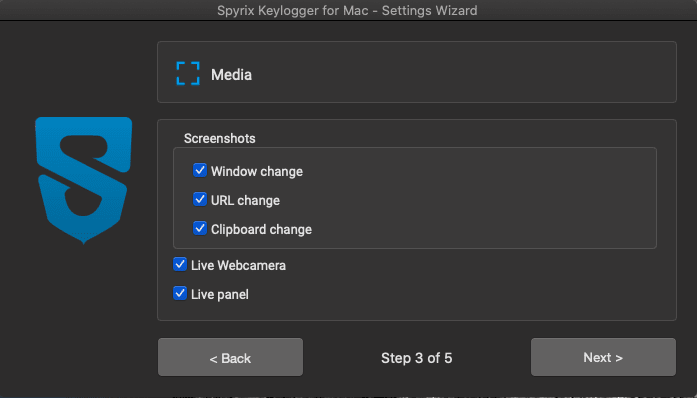Return to the previous step with Back
Screen dimensions: 697x398
230,357
